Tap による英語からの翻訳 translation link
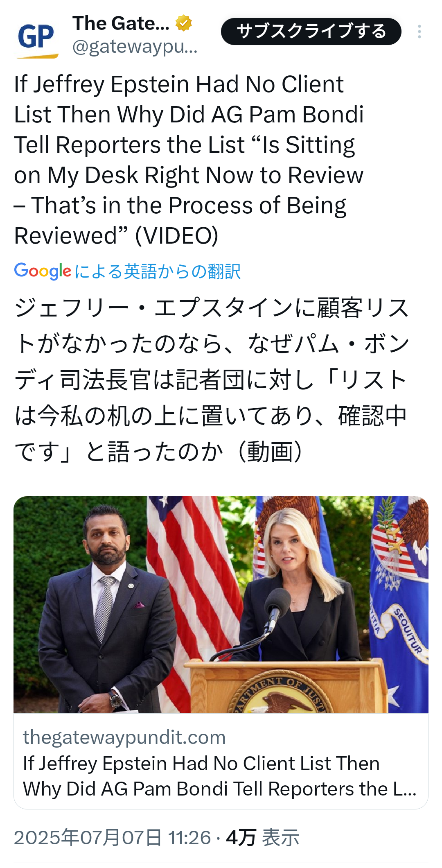The image size is (442, 868). [158, 271]
